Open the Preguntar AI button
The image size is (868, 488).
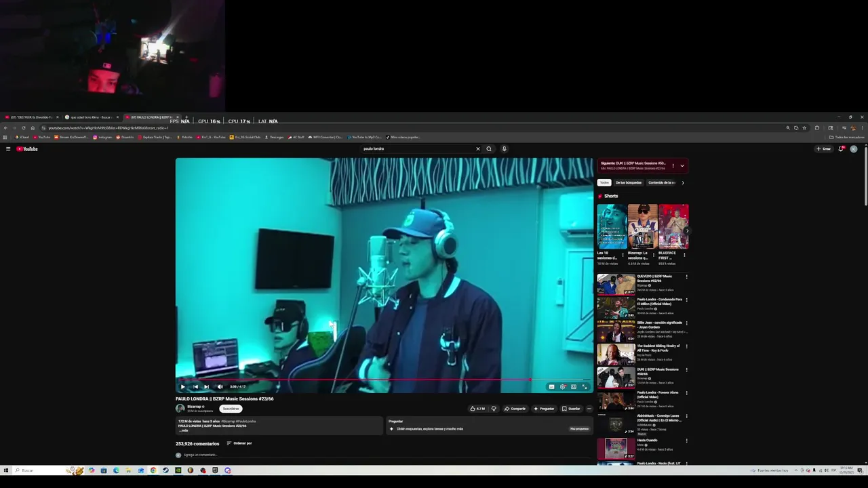coord(544,409)
